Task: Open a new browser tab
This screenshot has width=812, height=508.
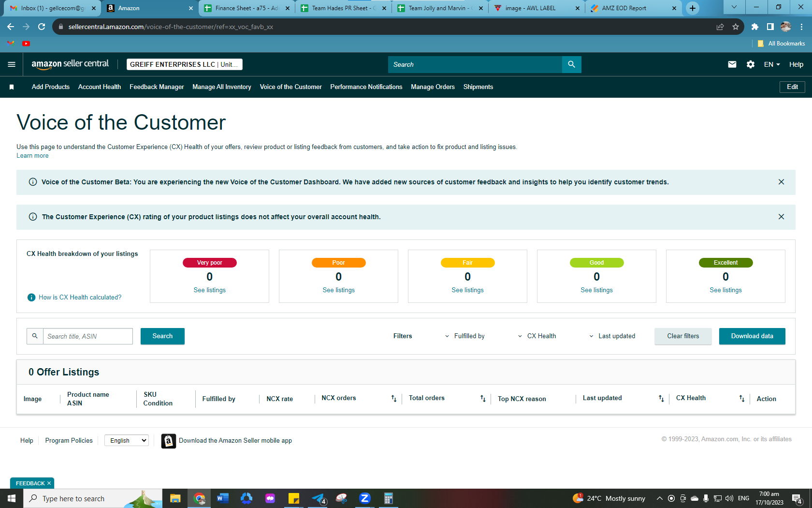Action: click(x=693, y=8)
